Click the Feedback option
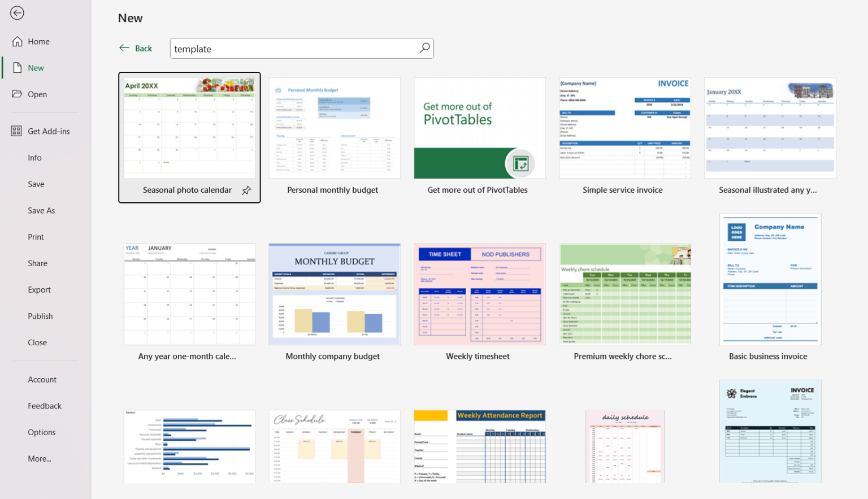868x499 pixels. (x=45, y=405)
